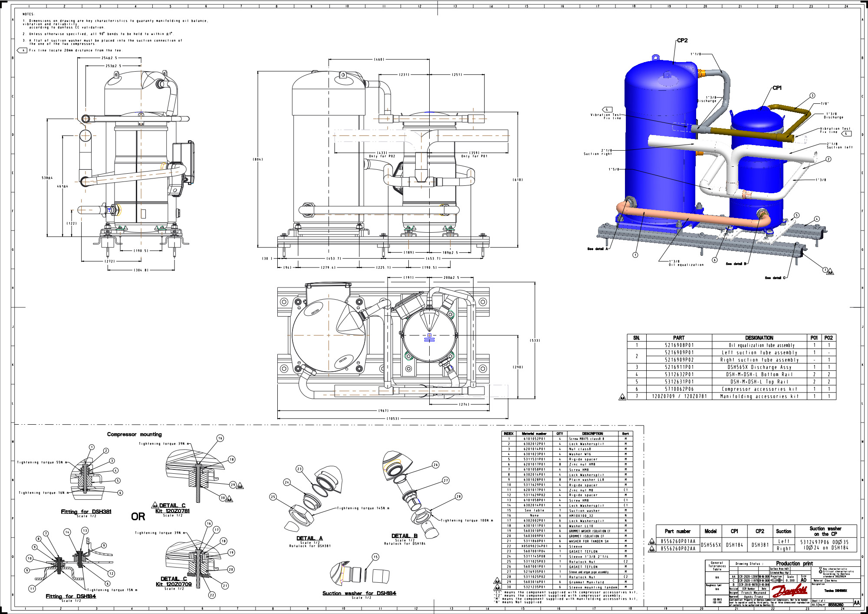Click the AA revision triangle beside part 8556260P01AA
Viewport: 868px width, 614px height.
pos(651,542)
